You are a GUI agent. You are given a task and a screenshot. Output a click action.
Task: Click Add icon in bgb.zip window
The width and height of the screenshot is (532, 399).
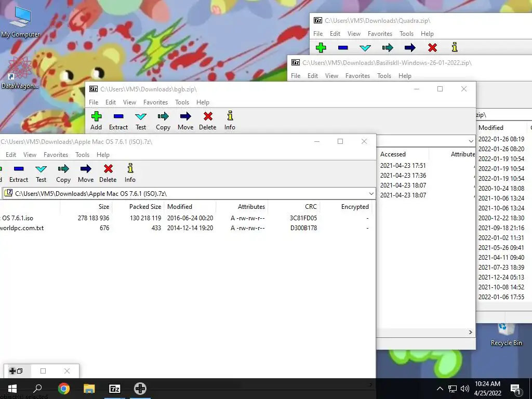pos(96,116)
